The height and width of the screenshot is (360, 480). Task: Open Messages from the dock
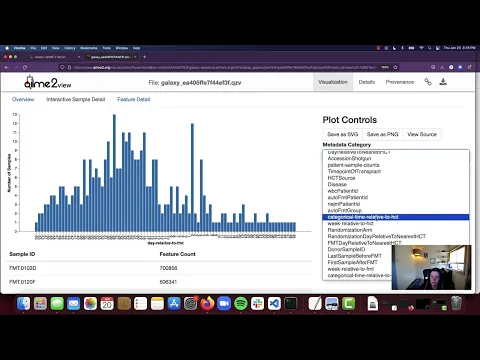tap(57, 303)
